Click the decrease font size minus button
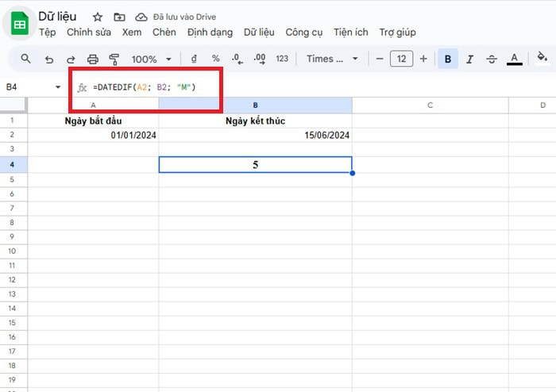The height and width of the screenshot is (392, 556). coord(380,59)
